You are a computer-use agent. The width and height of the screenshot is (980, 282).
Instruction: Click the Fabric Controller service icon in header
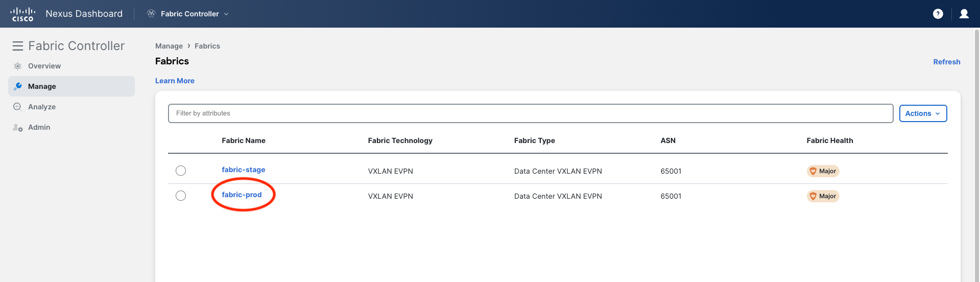pyautogui.click(x=151, y=14)
